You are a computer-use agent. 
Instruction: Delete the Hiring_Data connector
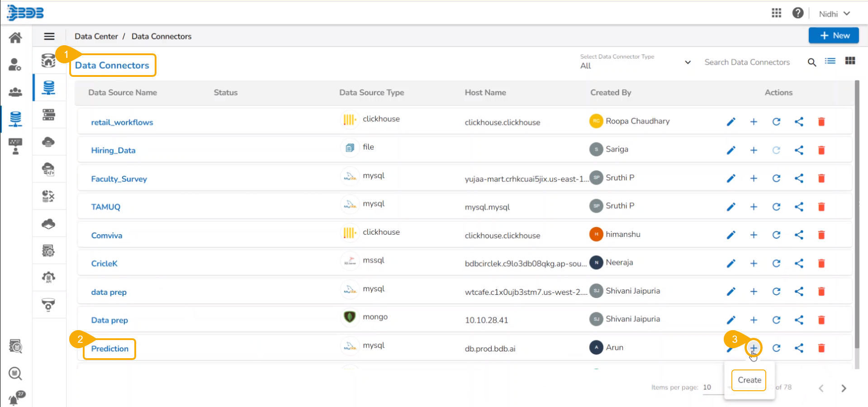click(821, 150)
